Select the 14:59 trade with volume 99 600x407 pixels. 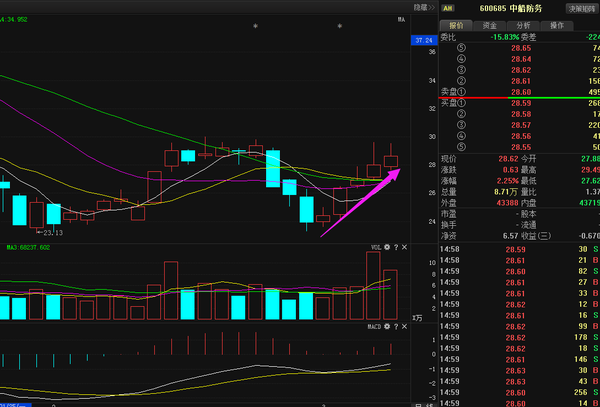tap(519, 326)
